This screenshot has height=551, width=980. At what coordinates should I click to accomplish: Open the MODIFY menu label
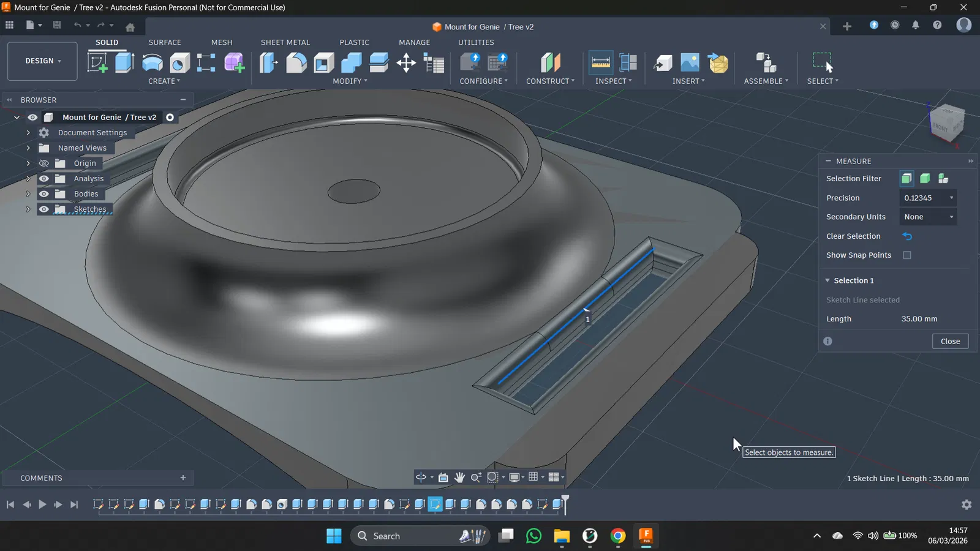pyautogui.click(x=350, y=81)
